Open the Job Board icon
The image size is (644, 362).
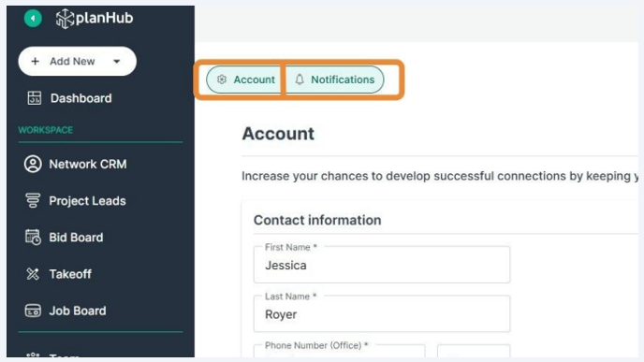coord(33,311)
